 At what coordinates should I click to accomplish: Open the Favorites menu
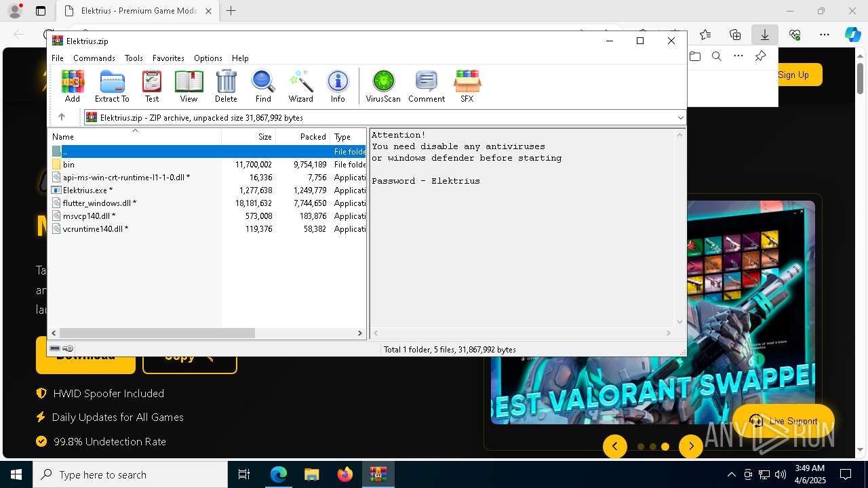[168, 58]
